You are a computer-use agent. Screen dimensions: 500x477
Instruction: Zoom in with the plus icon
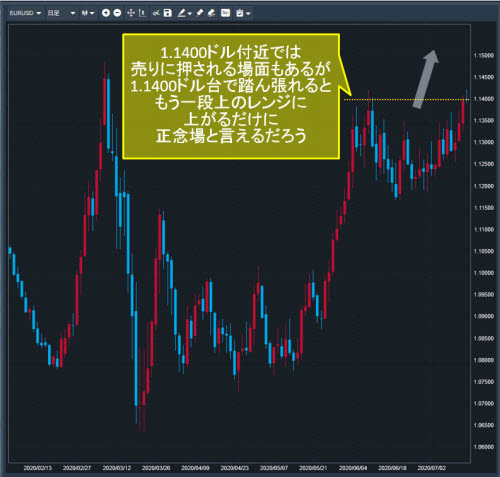pyautogui.click(x=106, y=13)
